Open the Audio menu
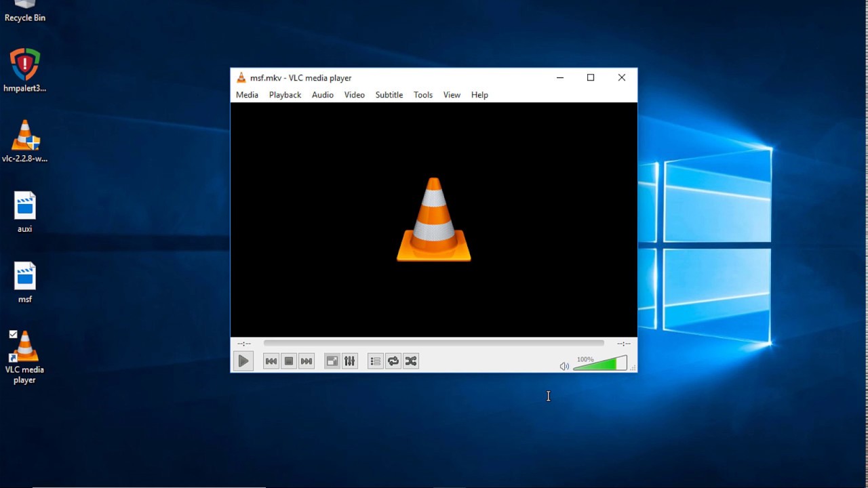This screenshot has width=868, height=488. tap(323, 95)
